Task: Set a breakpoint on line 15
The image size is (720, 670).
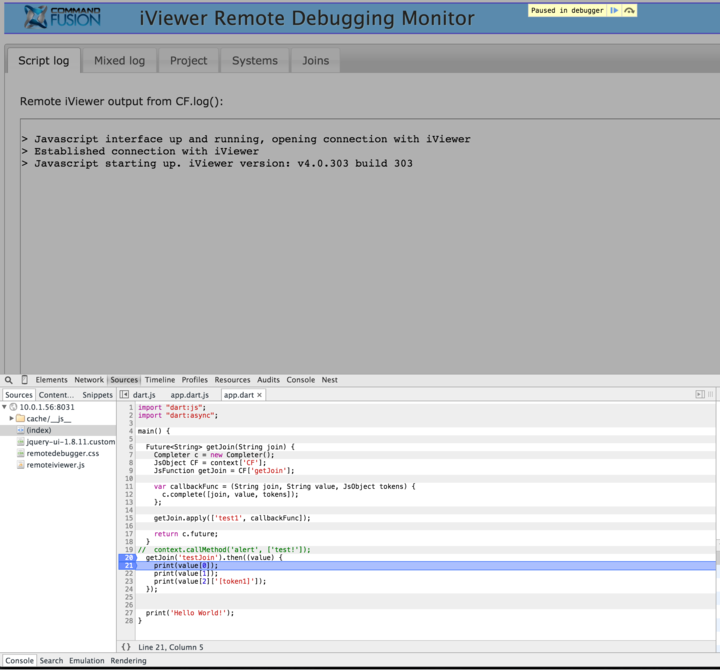Action: click(x=129, y=518)
